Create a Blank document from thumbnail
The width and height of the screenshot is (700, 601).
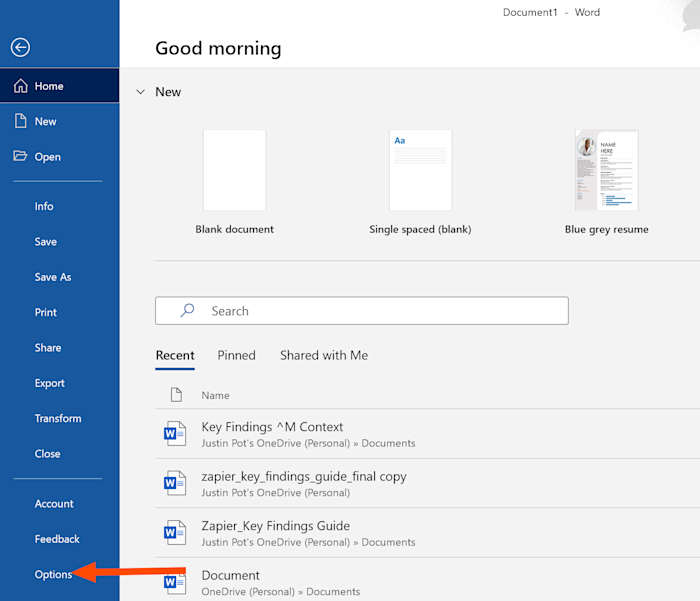pos(234,170)
